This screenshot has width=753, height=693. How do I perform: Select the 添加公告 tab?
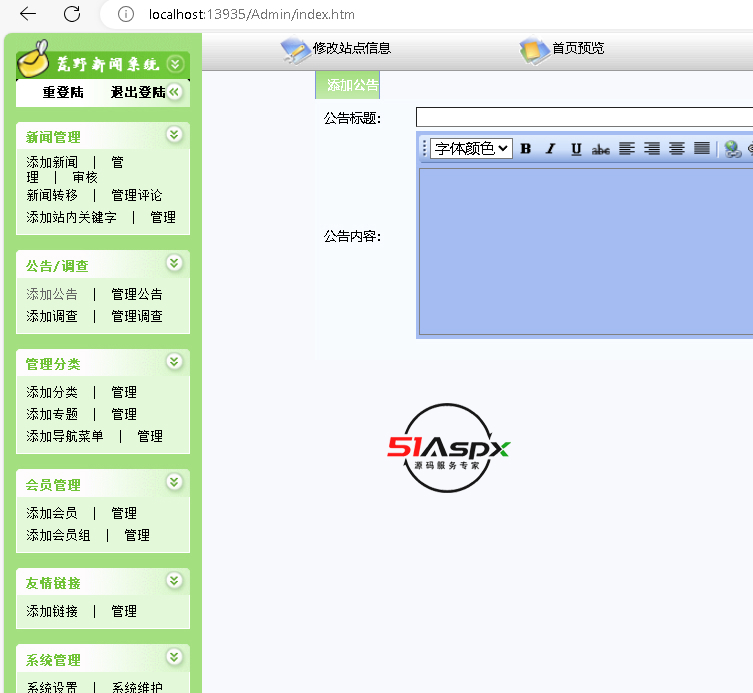(x=348, y=85)
